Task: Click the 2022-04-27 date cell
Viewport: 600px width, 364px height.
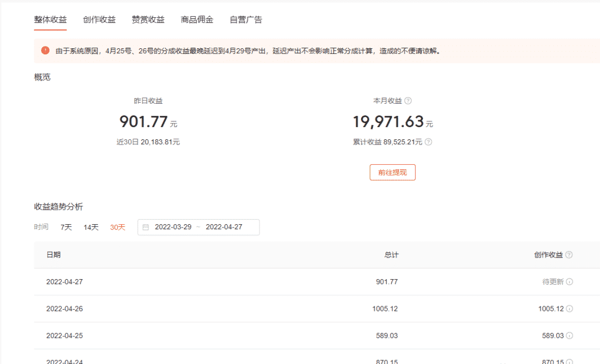Action: pos(64,282)
